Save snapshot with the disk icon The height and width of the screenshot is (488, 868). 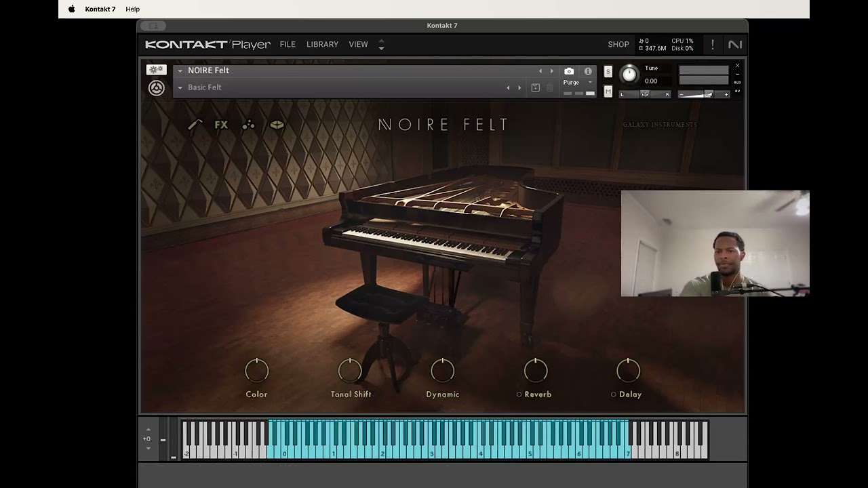(535, 88)
